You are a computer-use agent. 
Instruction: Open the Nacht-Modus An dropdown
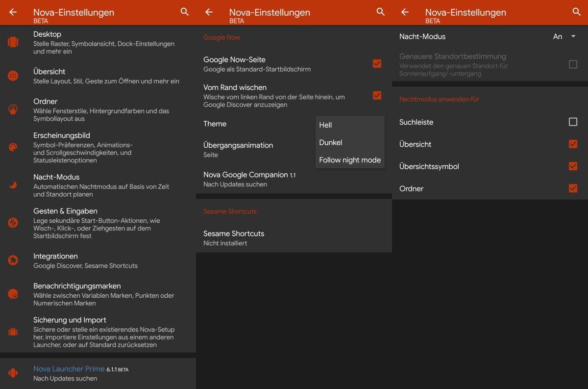pyautogui.click(x=563, y=37)
